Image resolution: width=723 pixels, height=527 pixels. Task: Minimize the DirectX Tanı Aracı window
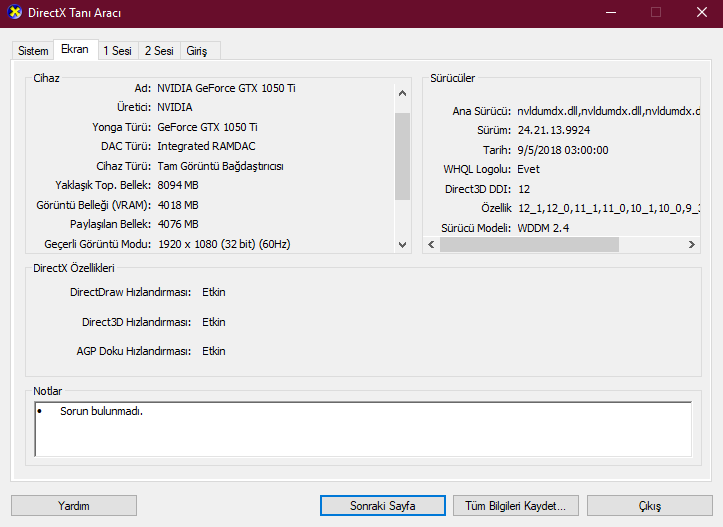point(611,12)
